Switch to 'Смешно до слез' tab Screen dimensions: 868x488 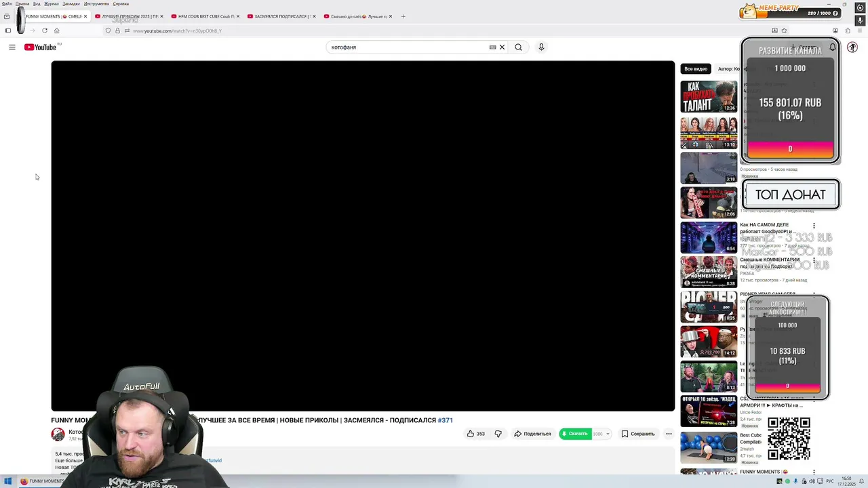[357, 16]
